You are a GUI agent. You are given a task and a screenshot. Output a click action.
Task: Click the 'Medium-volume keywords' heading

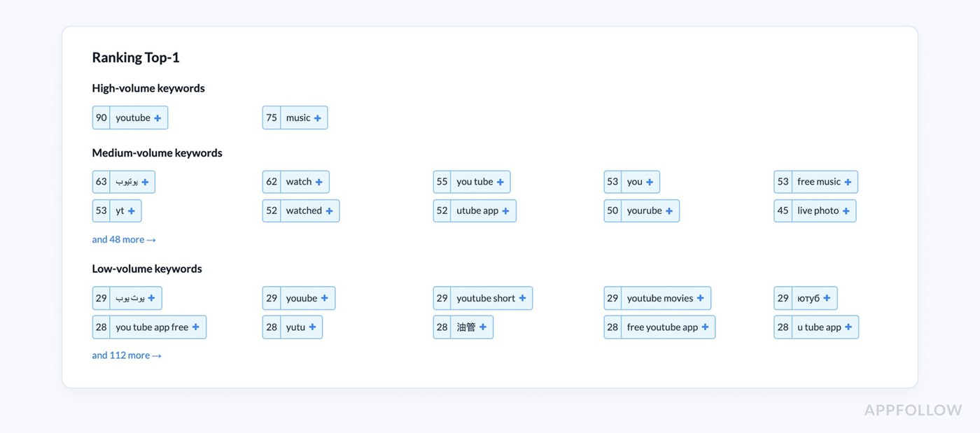157,153
